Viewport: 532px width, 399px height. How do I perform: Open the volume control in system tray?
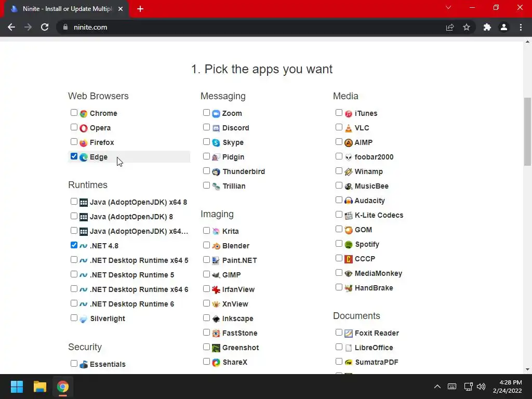pyautogui.click(x=481, y=387)
